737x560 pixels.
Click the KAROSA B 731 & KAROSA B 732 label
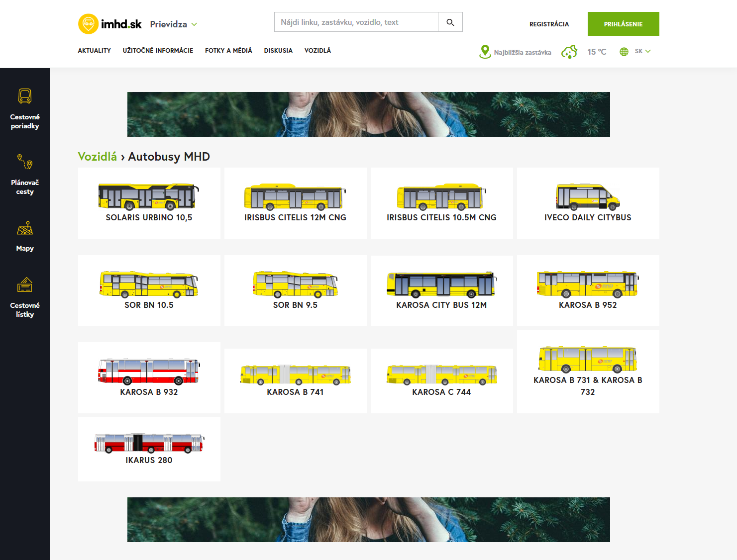pyautogui.click(x=588, y=386)
